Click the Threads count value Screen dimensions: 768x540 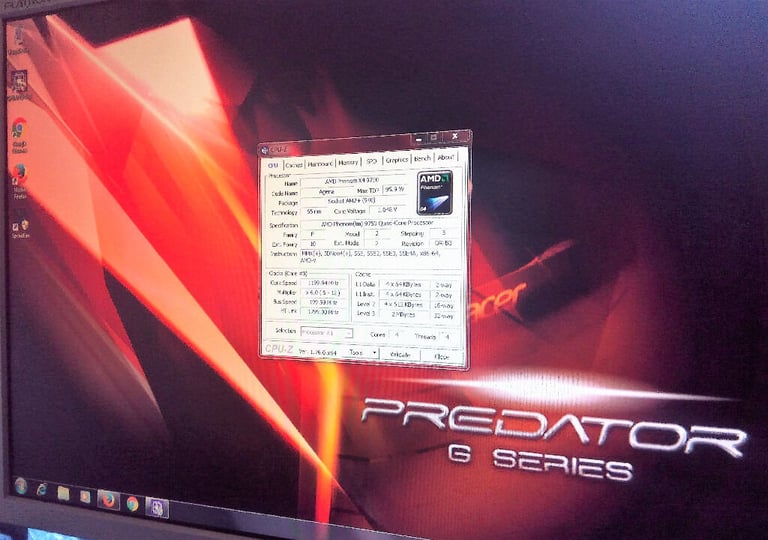pyautogui.click(x=447, y=337)
